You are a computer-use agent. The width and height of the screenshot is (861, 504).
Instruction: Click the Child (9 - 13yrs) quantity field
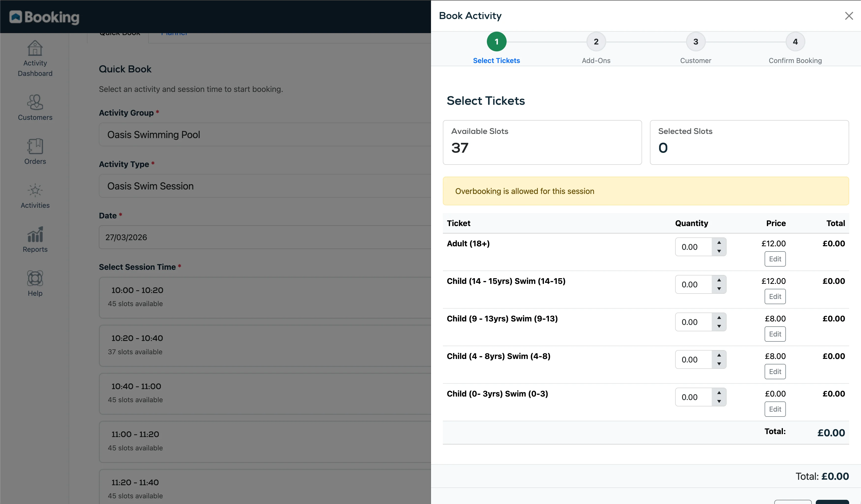point(694,322)
